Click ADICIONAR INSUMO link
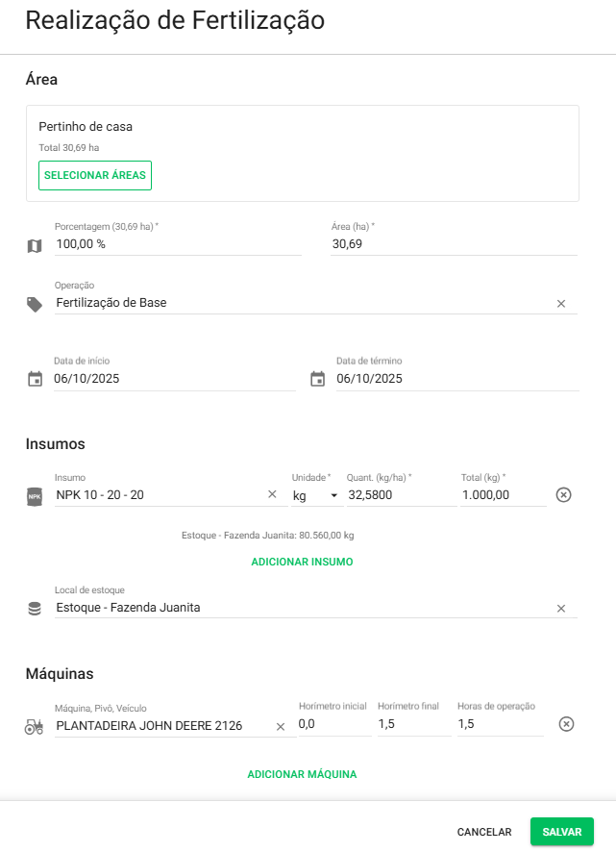Viewport: 616px width, 852px height. point(302,562)
